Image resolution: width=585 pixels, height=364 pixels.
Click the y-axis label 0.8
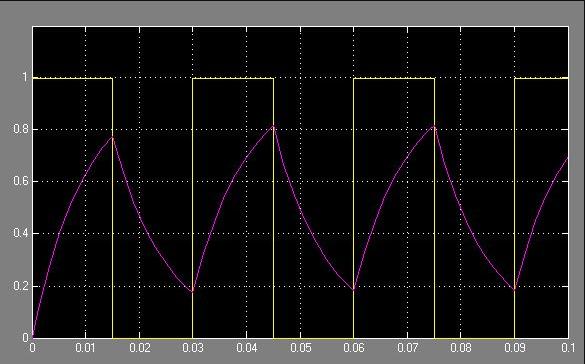(x=21, y=129)
